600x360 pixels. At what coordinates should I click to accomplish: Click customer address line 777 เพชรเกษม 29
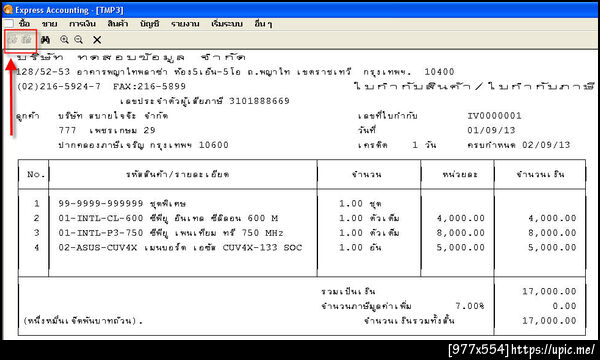(107, 130)
